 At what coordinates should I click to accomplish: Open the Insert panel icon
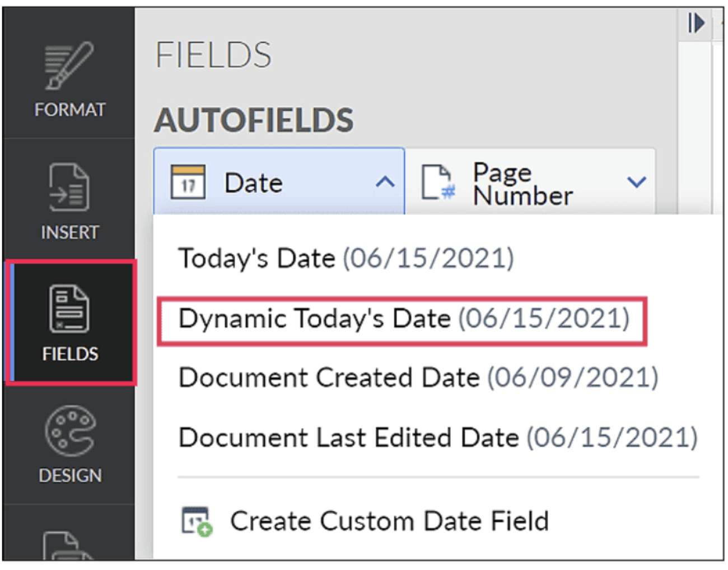pos(69,188)
